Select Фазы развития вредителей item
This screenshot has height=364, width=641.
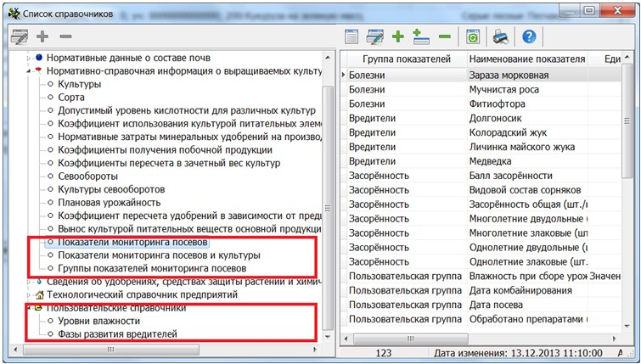click(117, 335)
